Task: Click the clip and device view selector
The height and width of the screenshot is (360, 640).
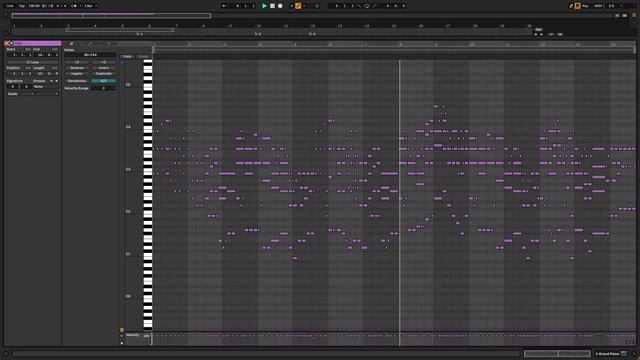Action: pos(557,353)
